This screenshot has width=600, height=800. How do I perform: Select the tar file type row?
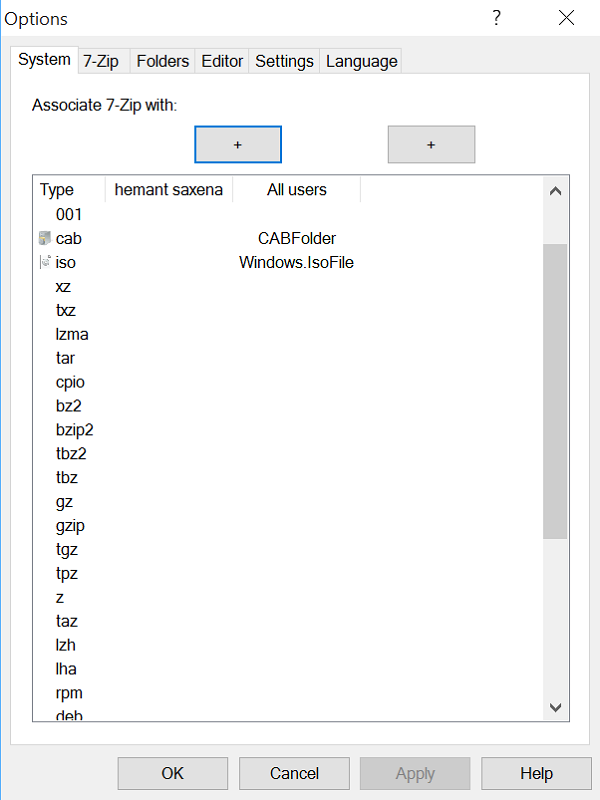[66, 358]
